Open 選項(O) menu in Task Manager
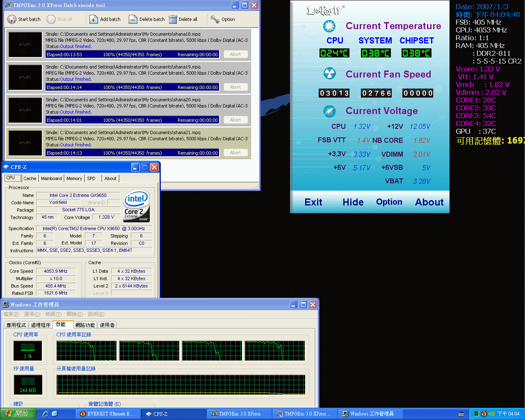The height and width of the screenshot is (420, 525). (x=32, y=314)
